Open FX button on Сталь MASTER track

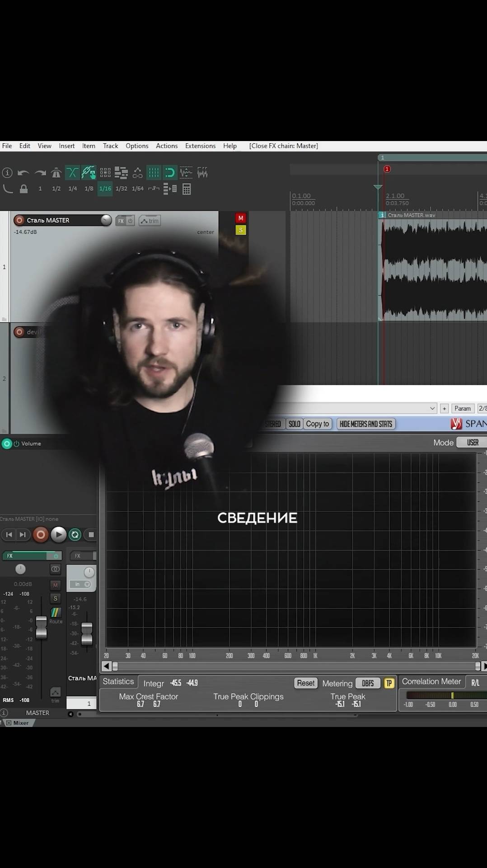point(121,221)
